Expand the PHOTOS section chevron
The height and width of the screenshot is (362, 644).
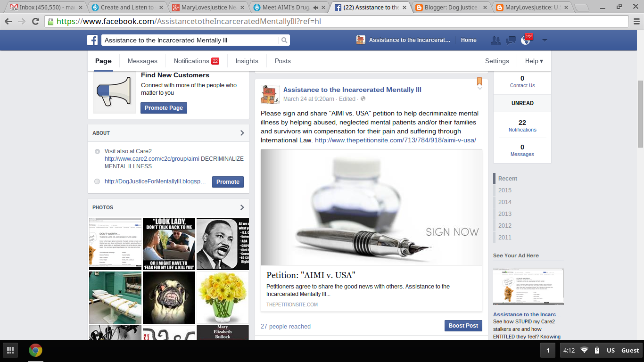242,207
